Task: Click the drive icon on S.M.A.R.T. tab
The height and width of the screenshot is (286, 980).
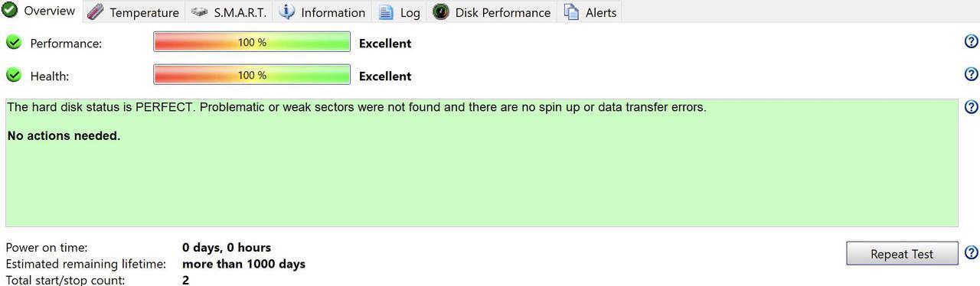Action: [x=200, y=12]
